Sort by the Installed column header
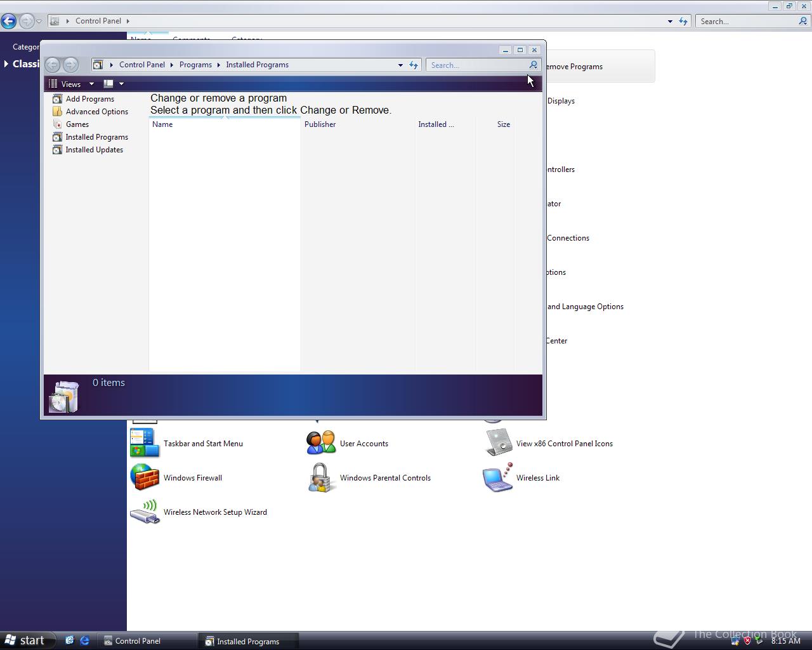 (445, 124)
